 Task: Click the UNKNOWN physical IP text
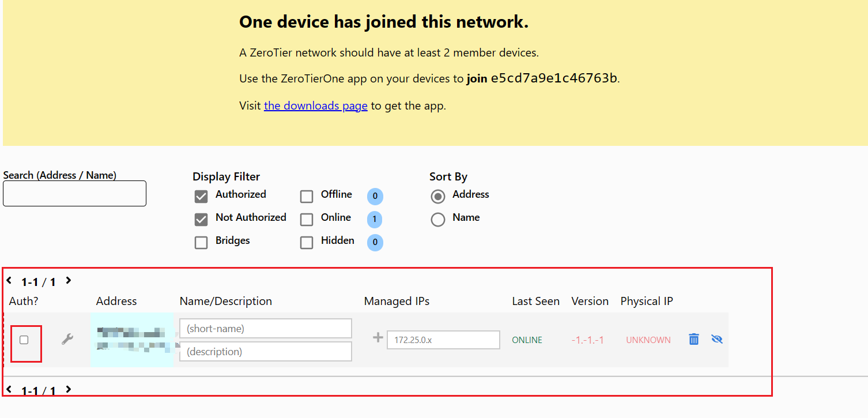click(x=648, y=340)
